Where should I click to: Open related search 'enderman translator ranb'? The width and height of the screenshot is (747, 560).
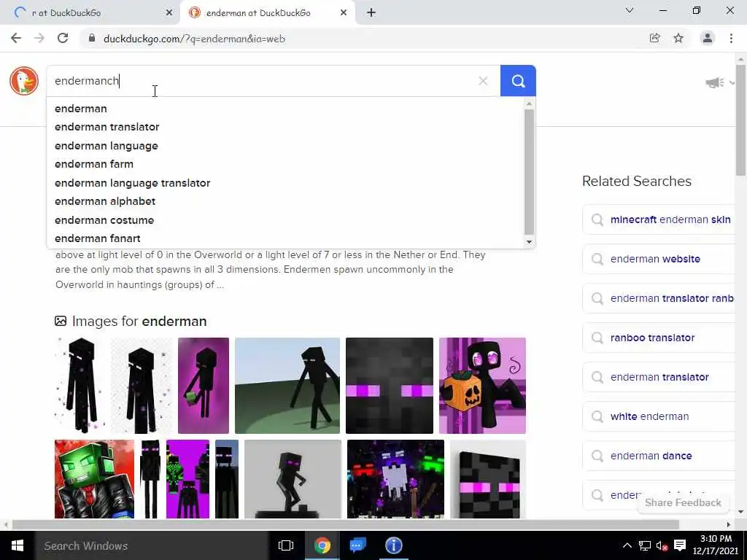tap(659, 298)
